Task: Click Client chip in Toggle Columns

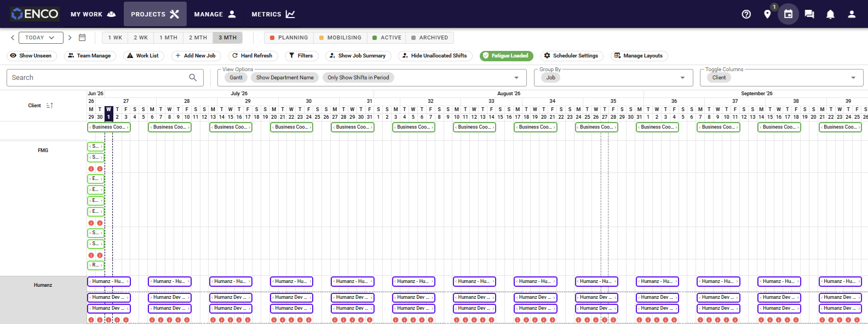Action: click(x=719, y=78)
